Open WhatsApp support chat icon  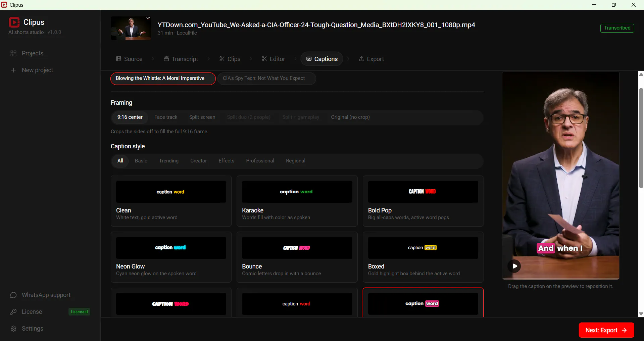[13, 295]
